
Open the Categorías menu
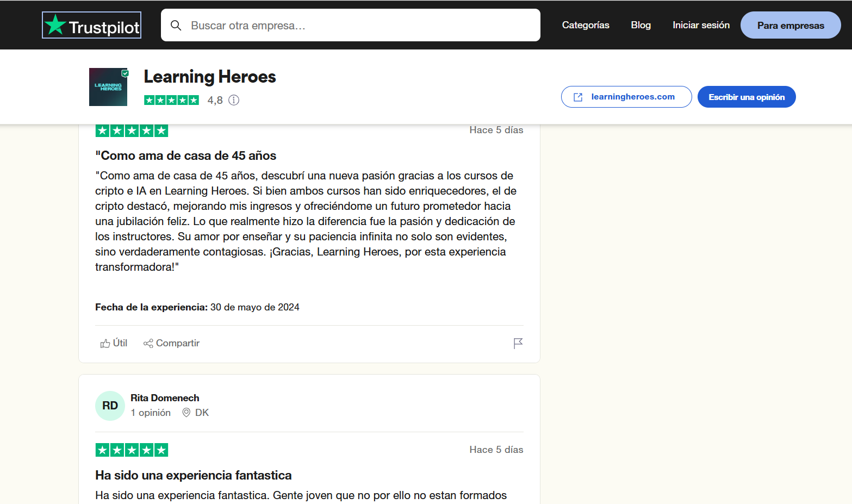[586, 25]
